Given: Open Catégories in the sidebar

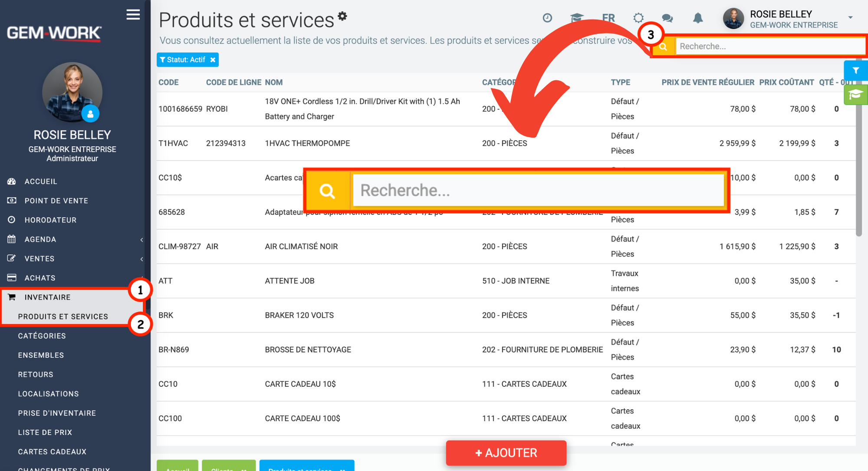Looking at the screenshot, I should (x=42, y=336).
